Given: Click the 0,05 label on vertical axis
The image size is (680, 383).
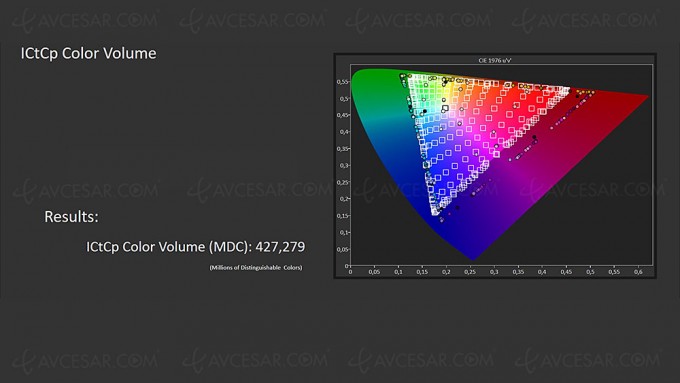Looking at the screenshot, I should pos(343,249).
